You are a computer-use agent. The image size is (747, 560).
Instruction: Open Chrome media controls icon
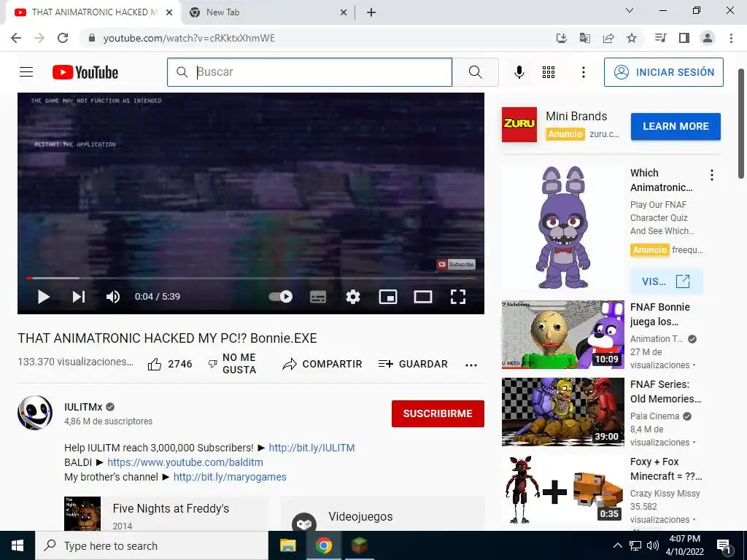pyautogui.click(x=660, y=38)
